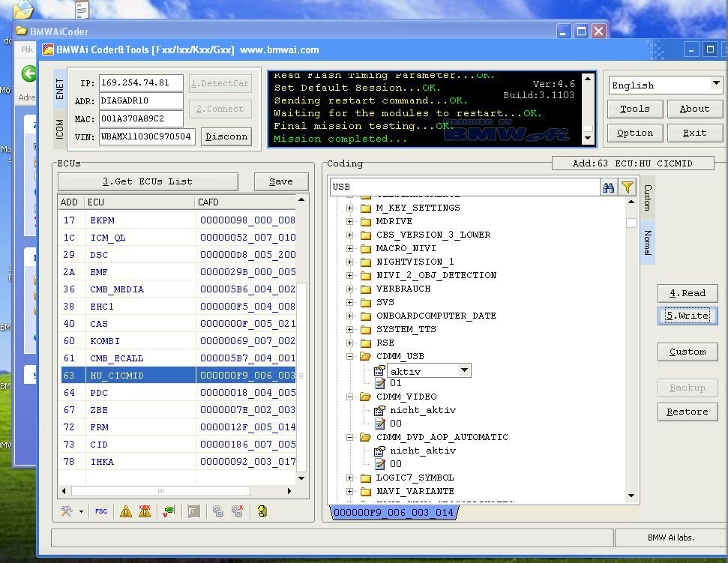The height and width of the screenshot is (563, 728).
Task: Collapse the CDMM_USB tree node
Action: point(350,356)
